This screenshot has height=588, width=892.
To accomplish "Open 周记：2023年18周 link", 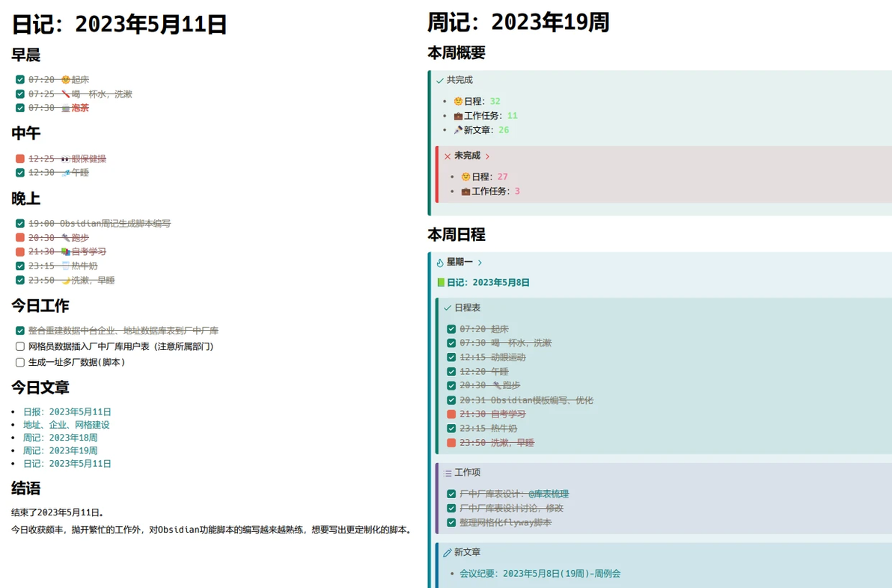I will [61, 438].
